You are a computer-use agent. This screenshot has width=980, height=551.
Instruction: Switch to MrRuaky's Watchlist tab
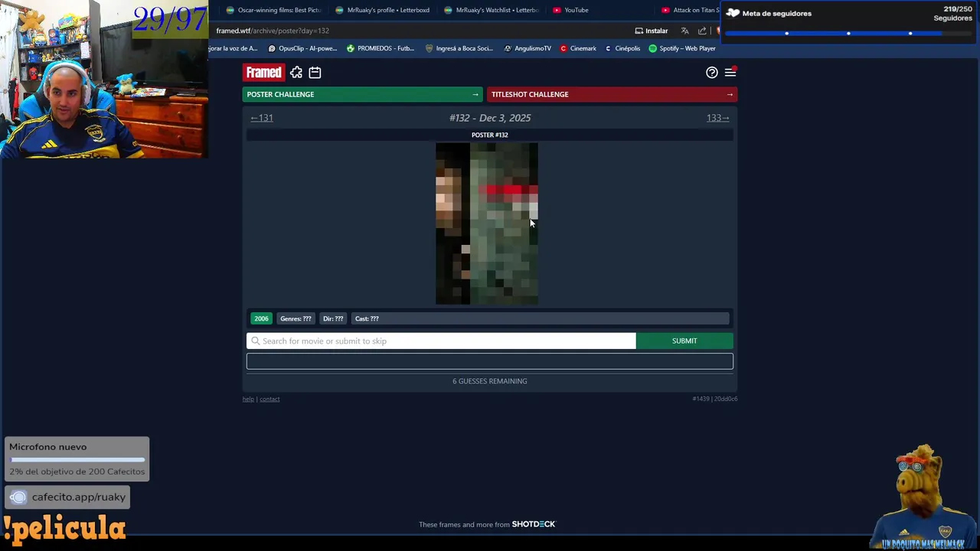pos(492,10)
